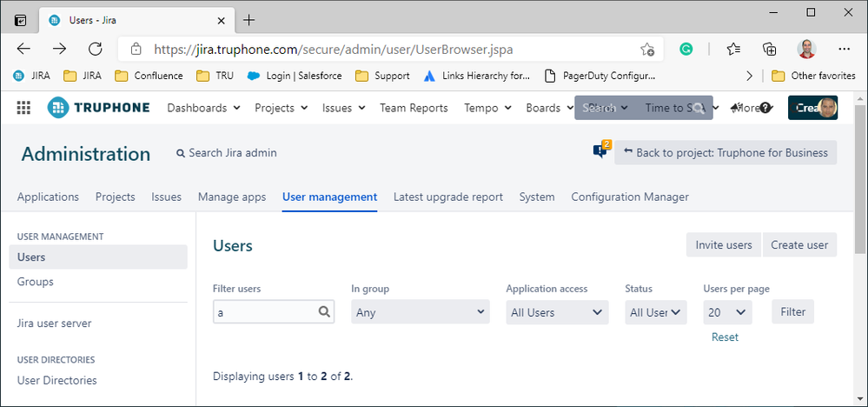Expand the Boards menu

coord(548,108)
